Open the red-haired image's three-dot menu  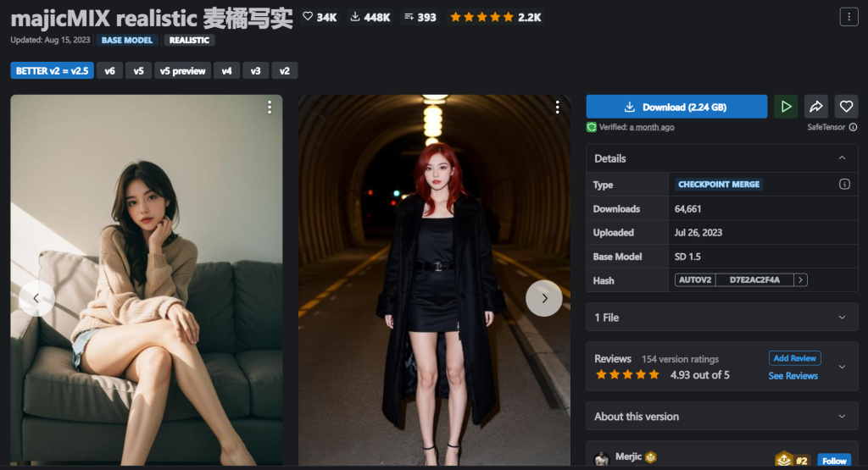(557, 107)
